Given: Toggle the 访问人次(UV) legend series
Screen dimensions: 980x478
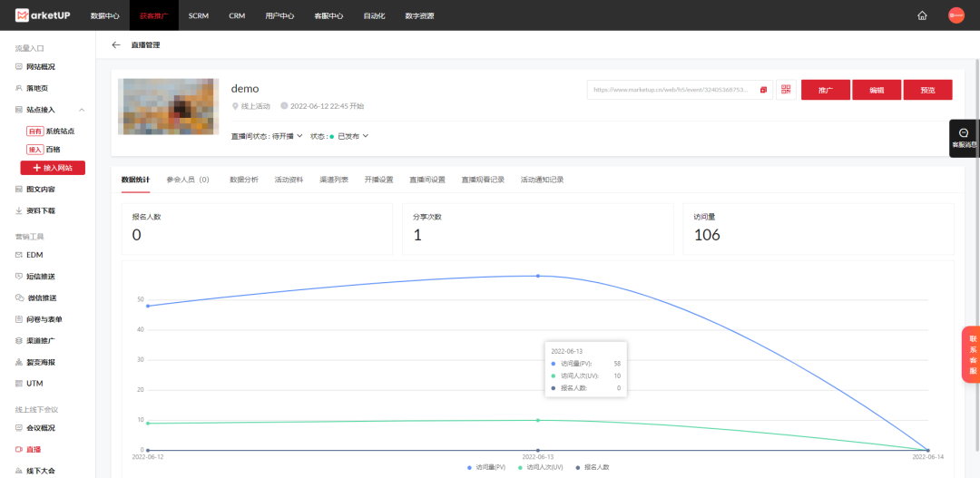Looking at the screenshot, I should click(x=541, y=467).
